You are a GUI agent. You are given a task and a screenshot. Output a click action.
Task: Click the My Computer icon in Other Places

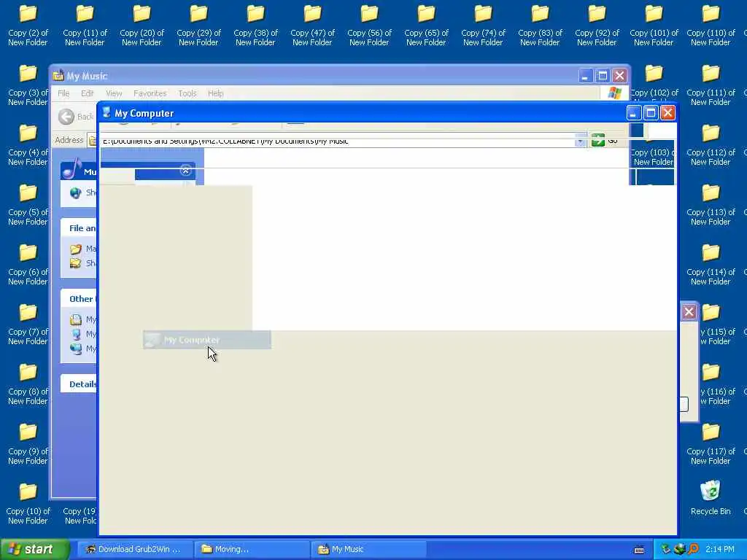click(x=76, y=334)
